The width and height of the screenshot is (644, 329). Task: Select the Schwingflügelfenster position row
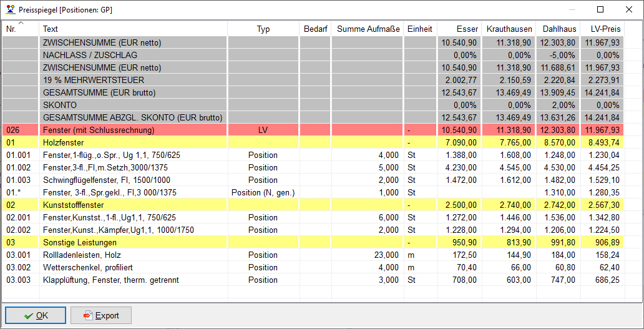point(133,180)
